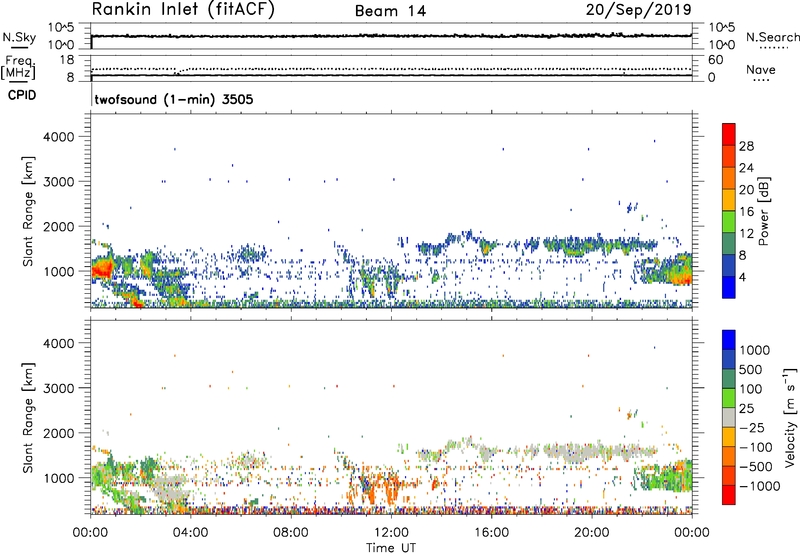Select the "Beam 14" heading
This screenshot has width=800, height=554.
pos(390,11)
